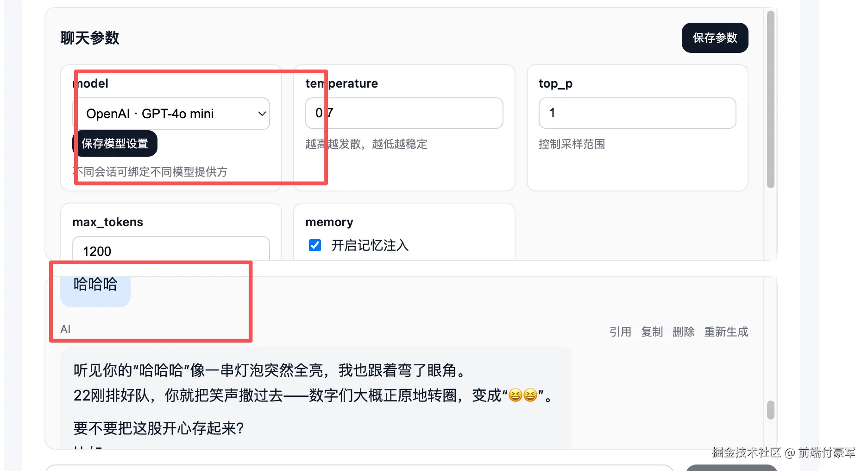
Task: Click the AI sender label
Action: pos(65,329)
